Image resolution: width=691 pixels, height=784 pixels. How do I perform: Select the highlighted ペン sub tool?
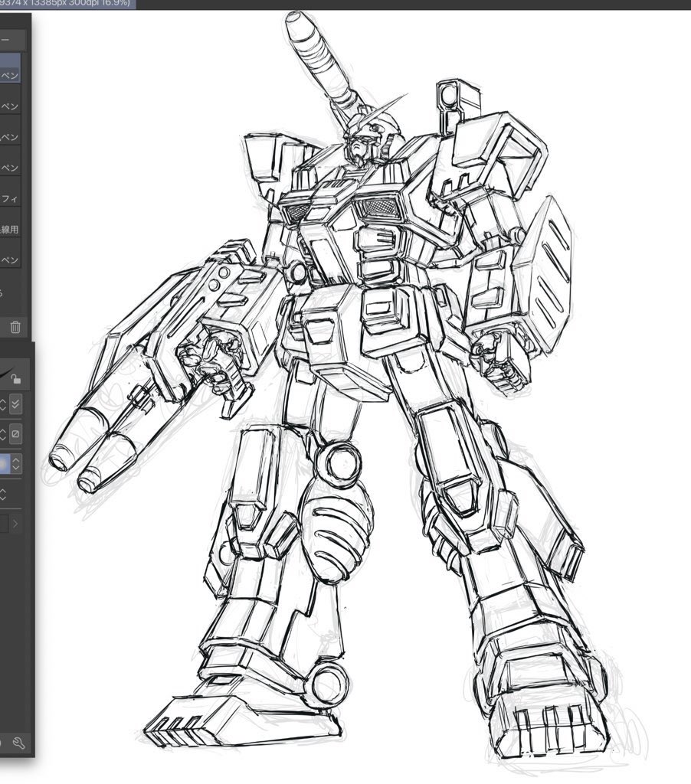tap(10, 68)
